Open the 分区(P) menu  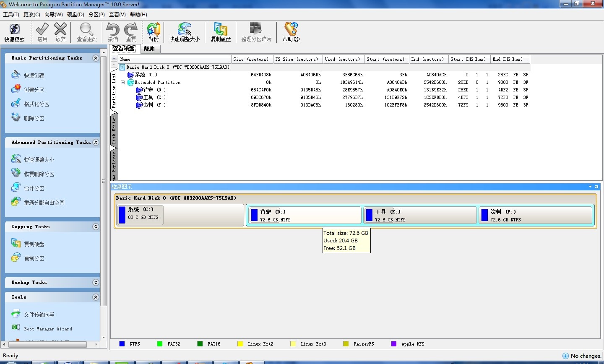(x=96, y=15)
